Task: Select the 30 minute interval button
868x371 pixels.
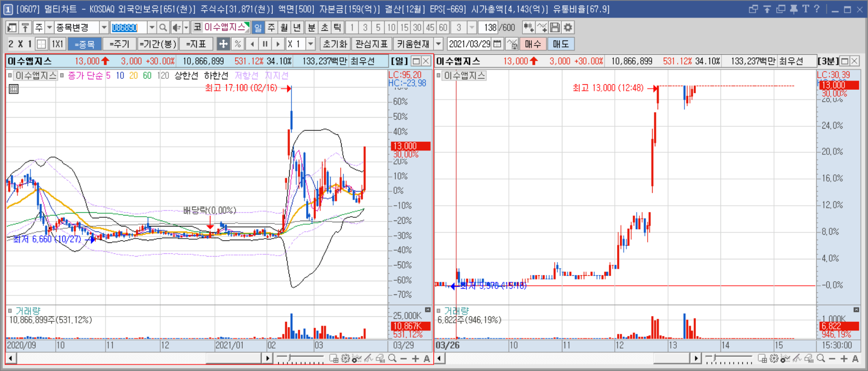Action: 417,27
